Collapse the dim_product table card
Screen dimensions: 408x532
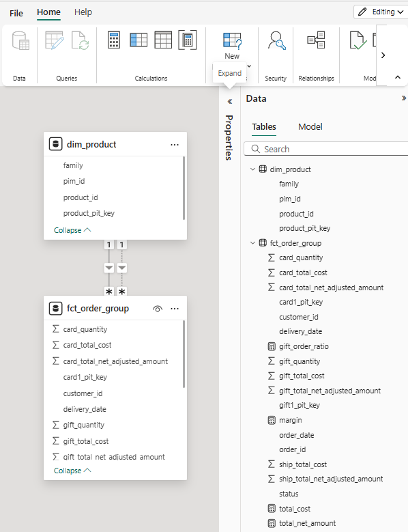(72, 230)
